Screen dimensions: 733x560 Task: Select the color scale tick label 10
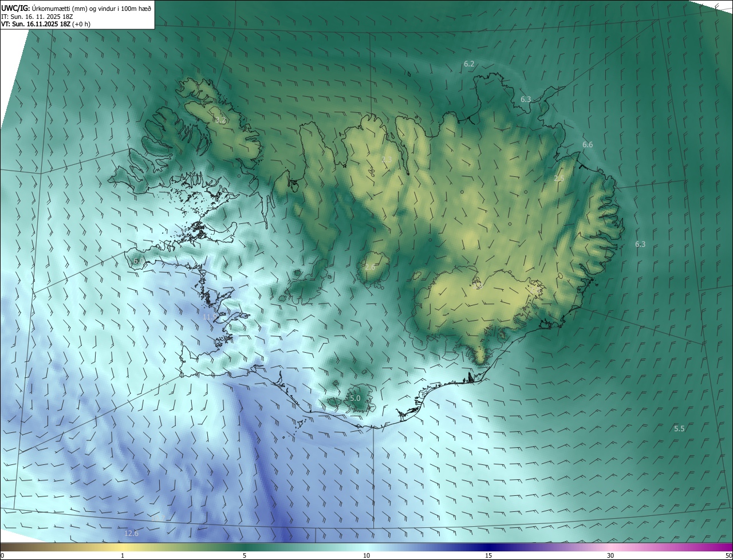[x=366, y=555]
